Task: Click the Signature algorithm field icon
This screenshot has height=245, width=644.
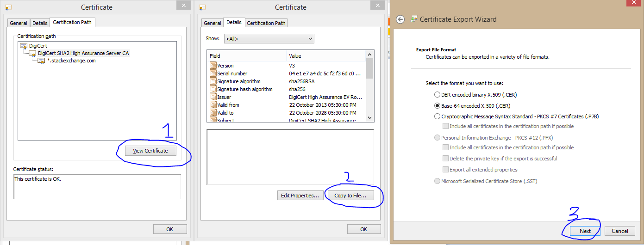Action: tap(213, 81)
